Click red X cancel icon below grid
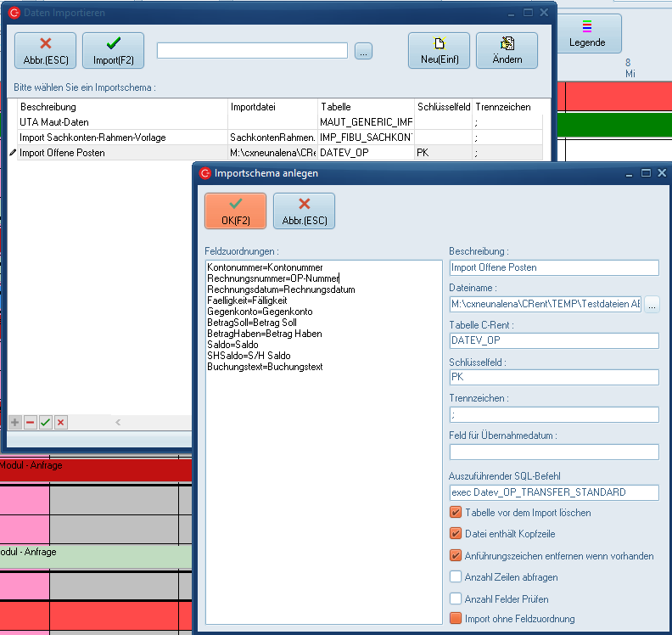672x635 pixels. click(x=61, y=422)
